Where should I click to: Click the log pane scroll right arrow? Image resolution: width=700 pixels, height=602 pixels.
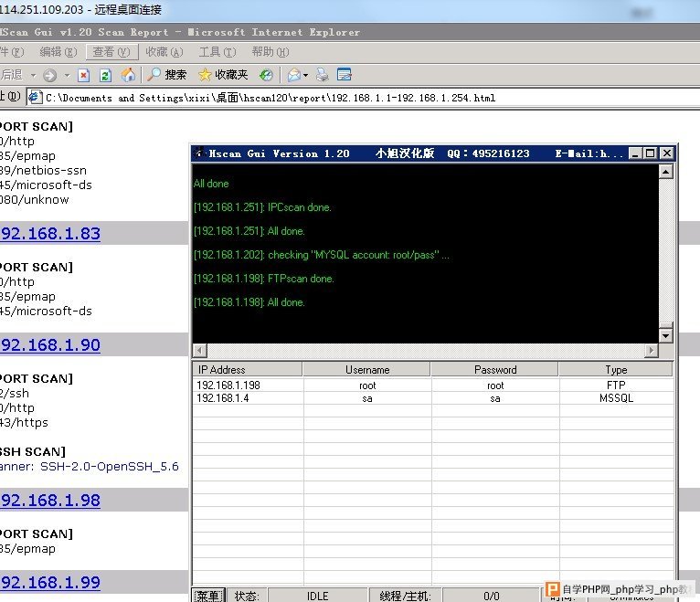tap(652, 351)
